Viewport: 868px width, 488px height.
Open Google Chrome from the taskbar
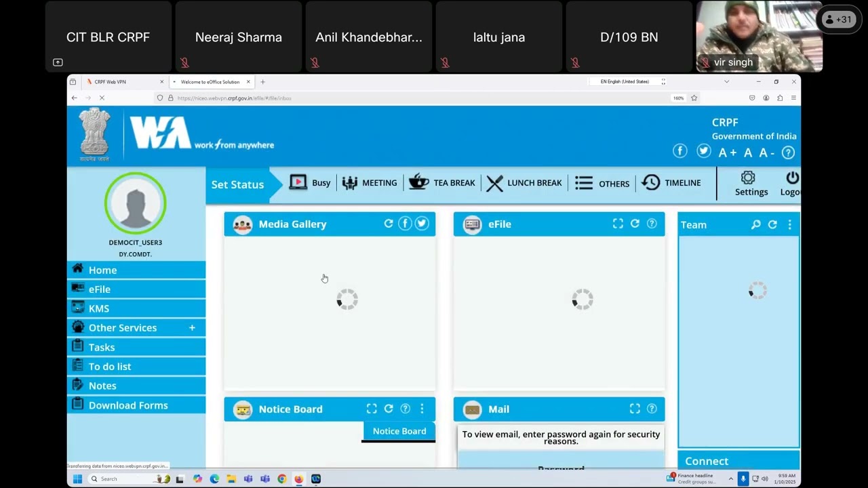(x=281, y=479)
